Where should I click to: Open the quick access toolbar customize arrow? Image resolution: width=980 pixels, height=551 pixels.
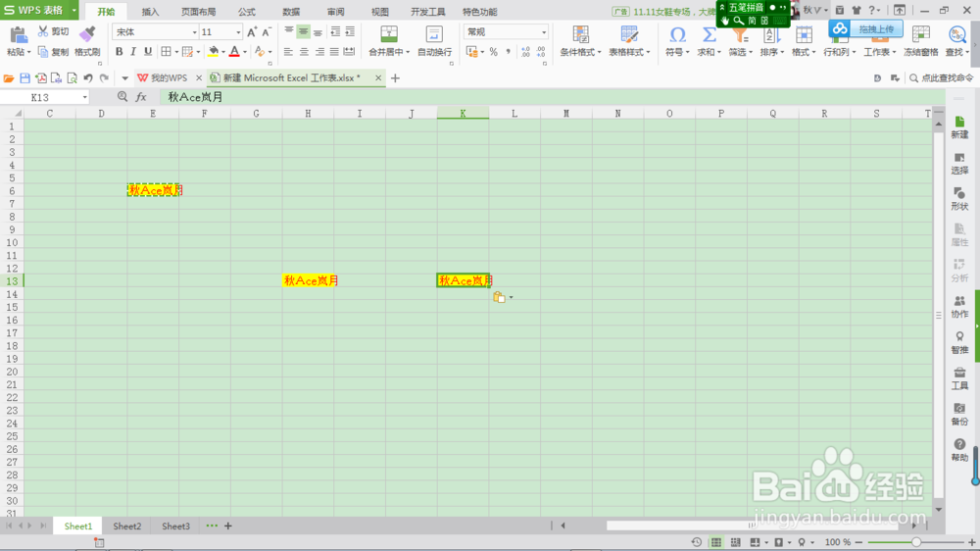click(x=125, y=78)
